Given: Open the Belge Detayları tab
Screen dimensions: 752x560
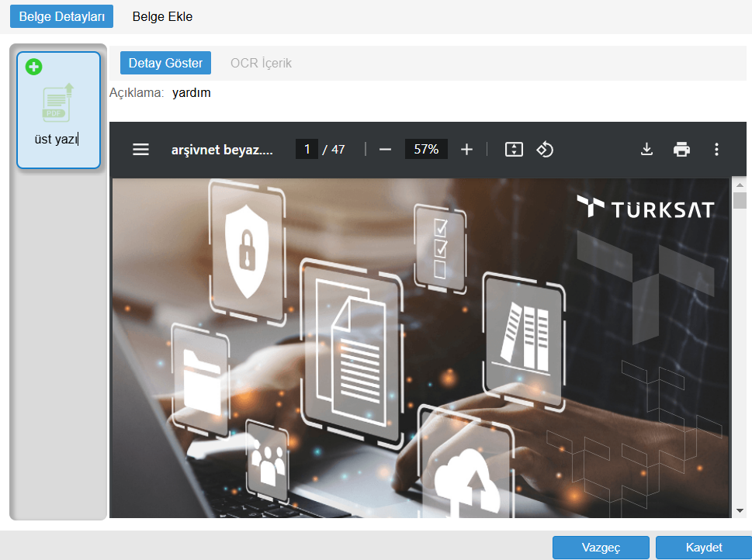Looking at the screenshot, I should tap(62, 16).
